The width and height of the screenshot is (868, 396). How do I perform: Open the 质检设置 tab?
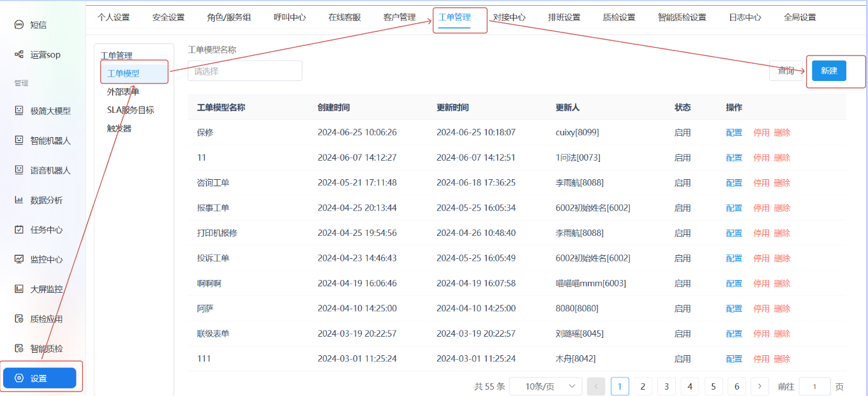pyautogui.click(x=619, y=17)
